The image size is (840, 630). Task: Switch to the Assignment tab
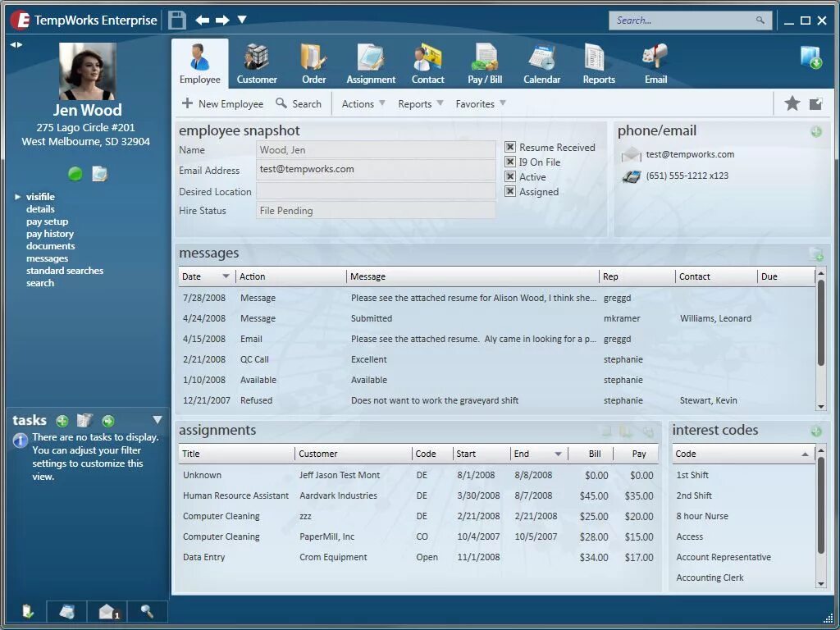(x=371, y=57)
